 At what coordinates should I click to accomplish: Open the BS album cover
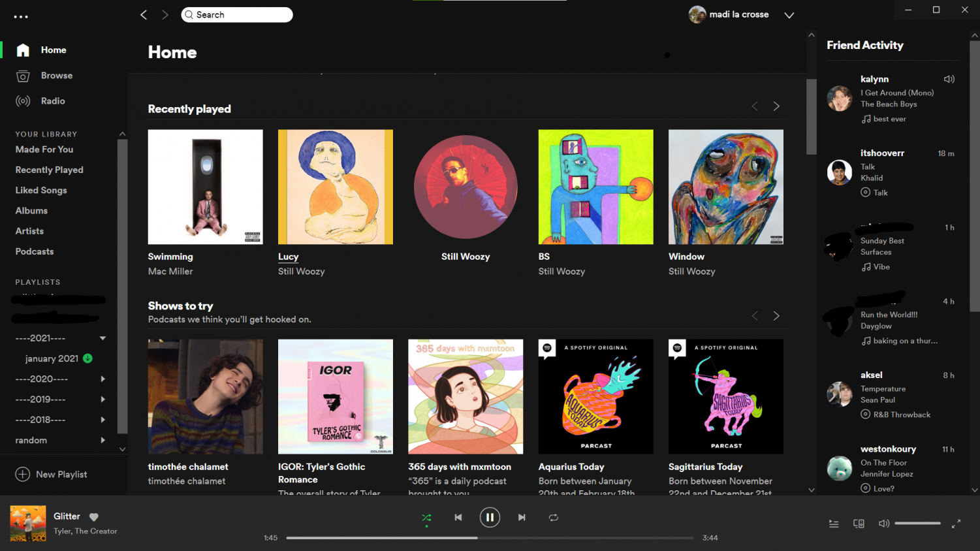[x=596, y=187]
